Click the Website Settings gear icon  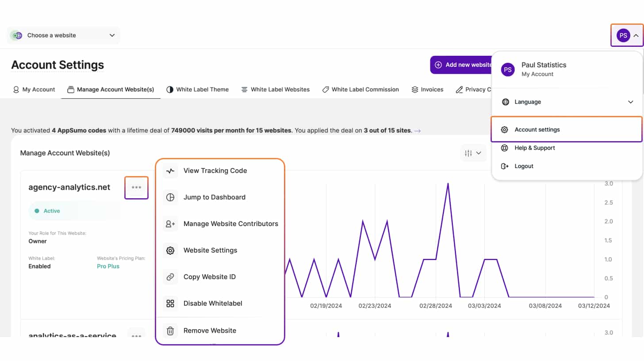coord(170,250)
